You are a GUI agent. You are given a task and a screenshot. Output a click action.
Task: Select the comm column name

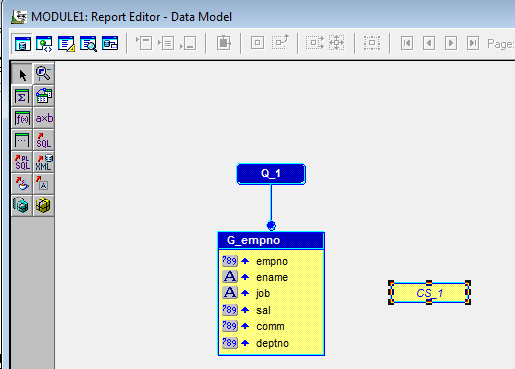click(270, 326)
